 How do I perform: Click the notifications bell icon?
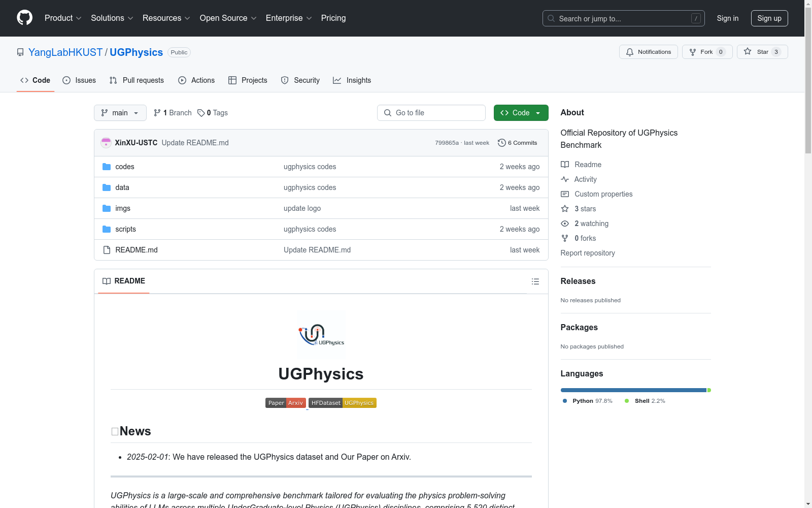point(630,52)
